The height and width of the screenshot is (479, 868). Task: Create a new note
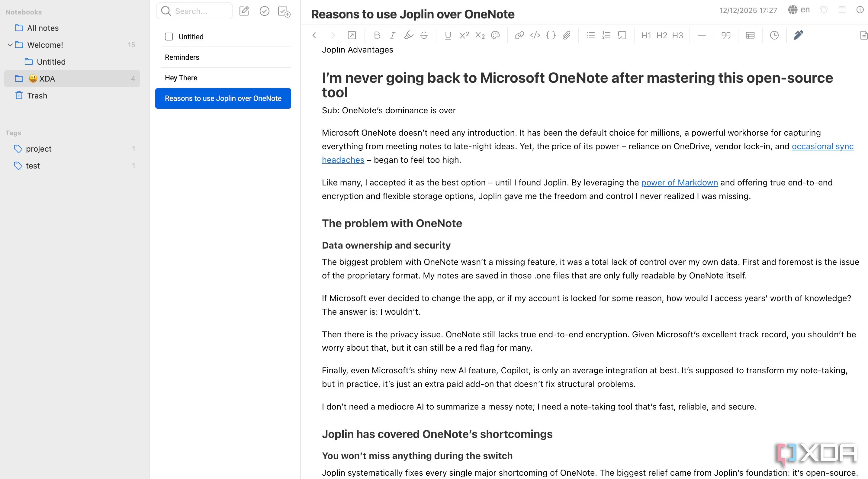[x=244, y=11]
